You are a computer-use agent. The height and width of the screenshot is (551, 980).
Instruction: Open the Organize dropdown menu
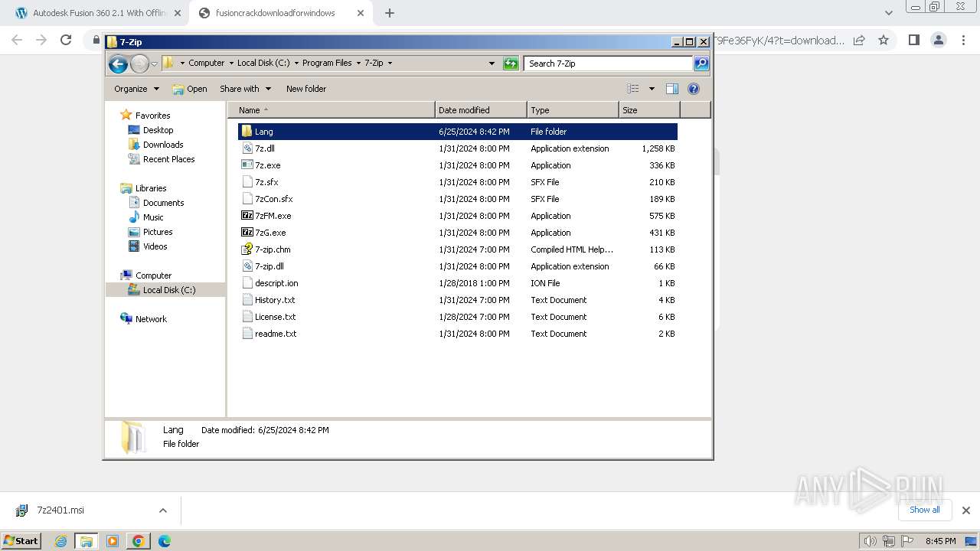coord(137,89)
